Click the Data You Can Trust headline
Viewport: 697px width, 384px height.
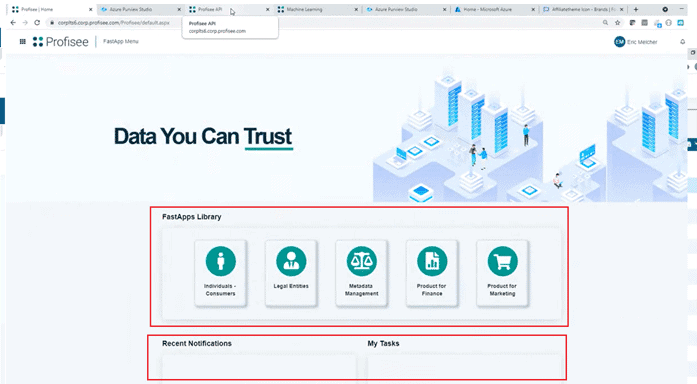click(x=203, y=136)
